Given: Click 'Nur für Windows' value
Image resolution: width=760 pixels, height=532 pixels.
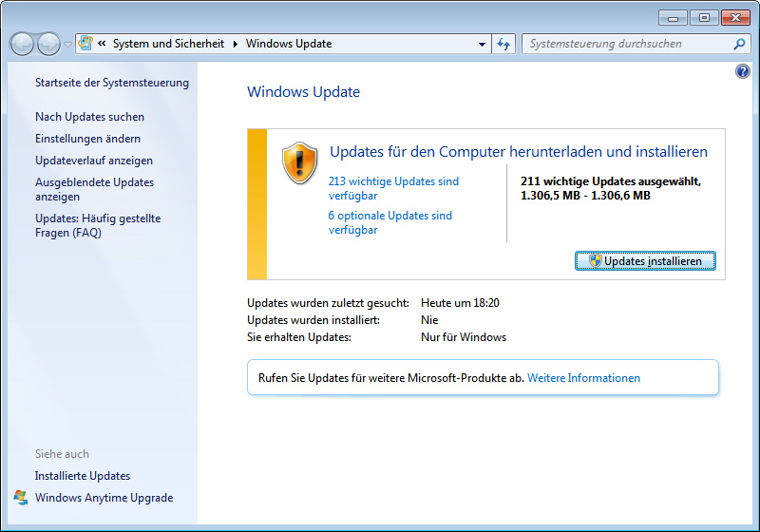Looking at the screenshot, I should point(464,337).
